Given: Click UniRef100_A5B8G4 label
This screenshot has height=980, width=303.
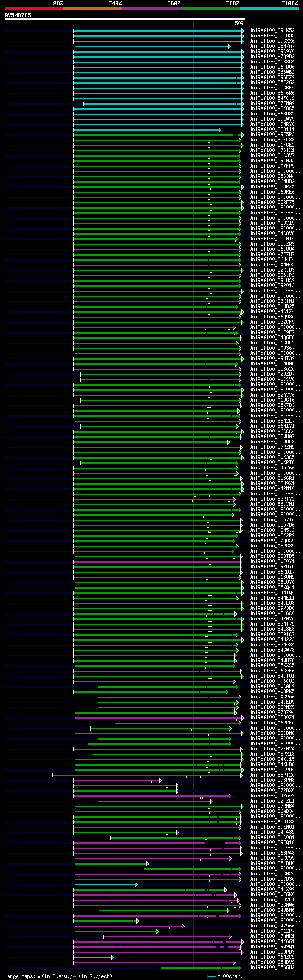Looking at the screenshot, I should click(272, 62).
